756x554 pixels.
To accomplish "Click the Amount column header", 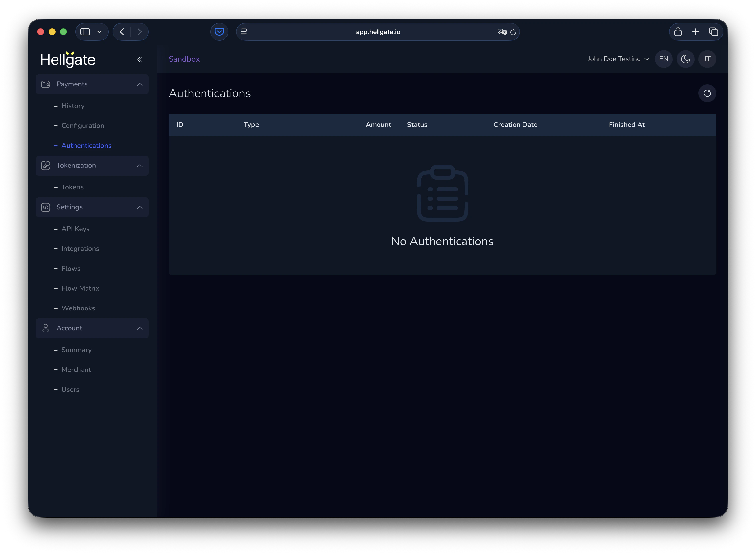I will (378, 125).
